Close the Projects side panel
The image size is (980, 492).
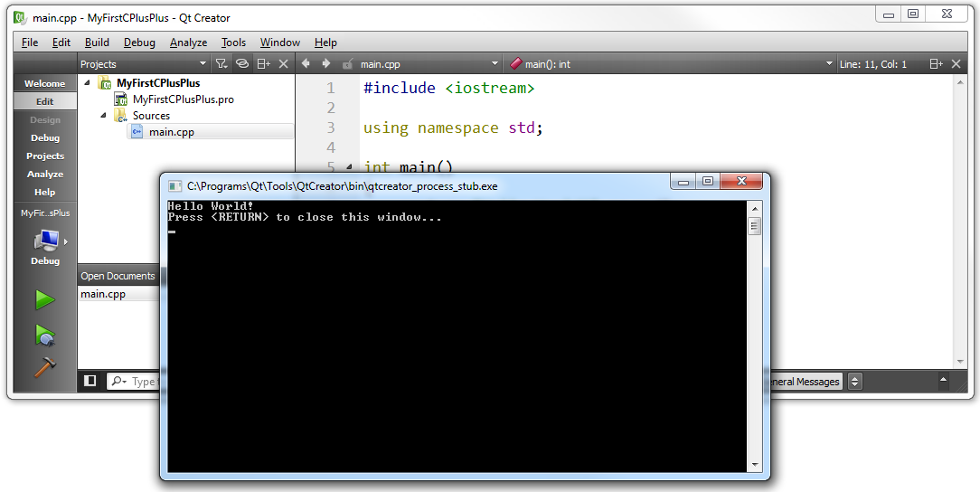(x=283, y=64)
